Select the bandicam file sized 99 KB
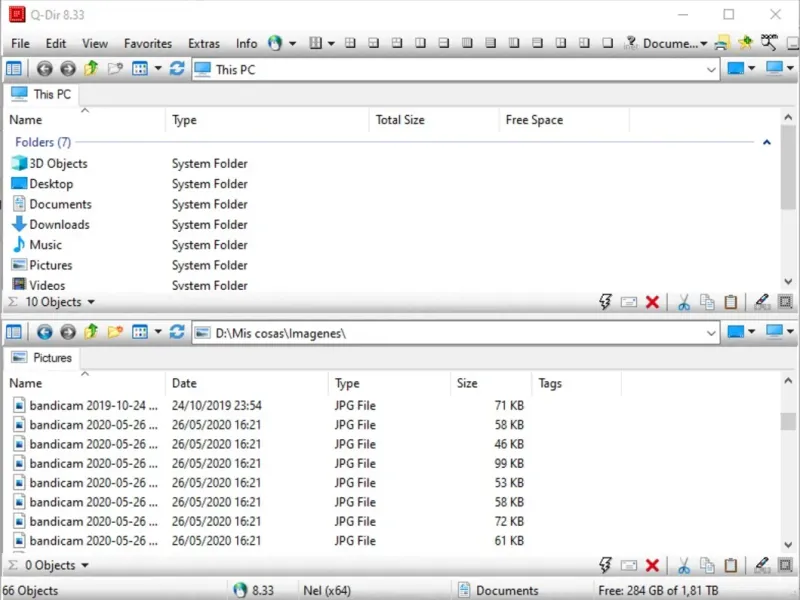800x600 pixels. pos(268,463)
